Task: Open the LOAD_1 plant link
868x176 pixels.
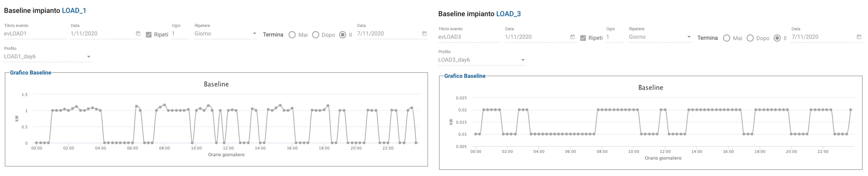Action: [x=74, y=10]
